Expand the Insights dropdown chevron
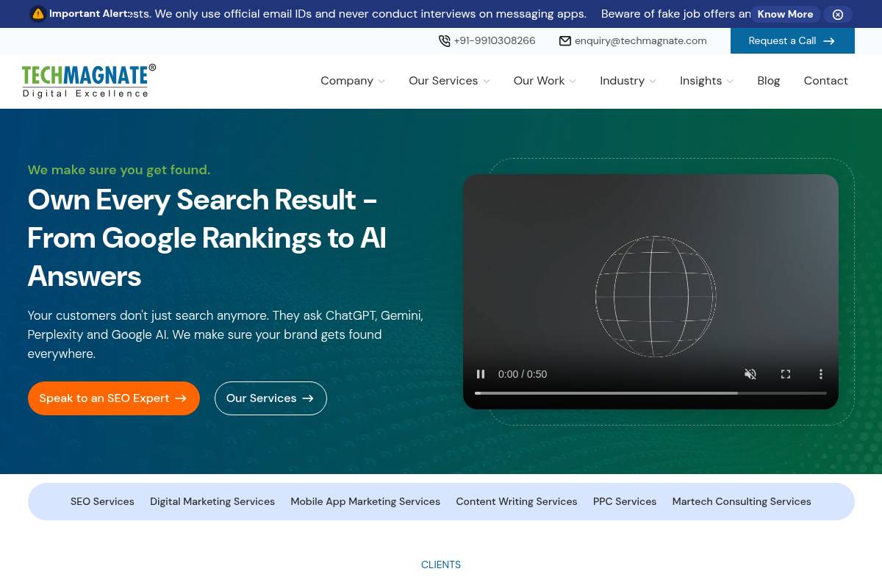882x588 pixels. pyautogui.click(x=730, y=82)
